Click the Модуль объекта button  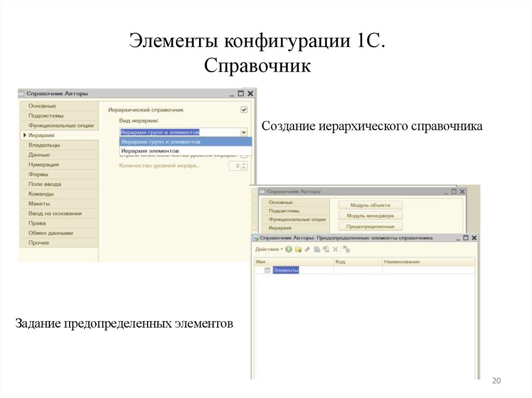coord(370,205)
